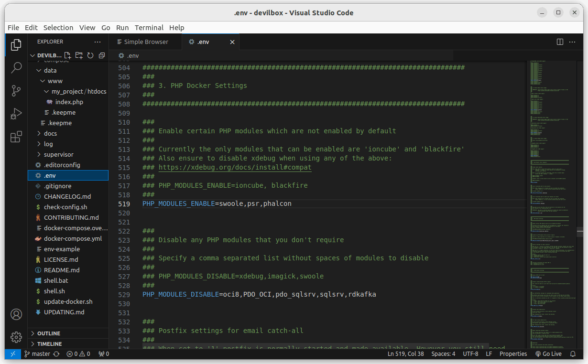
Task: Switch to the Simple Browser tab
Action: tap(145, 42)
